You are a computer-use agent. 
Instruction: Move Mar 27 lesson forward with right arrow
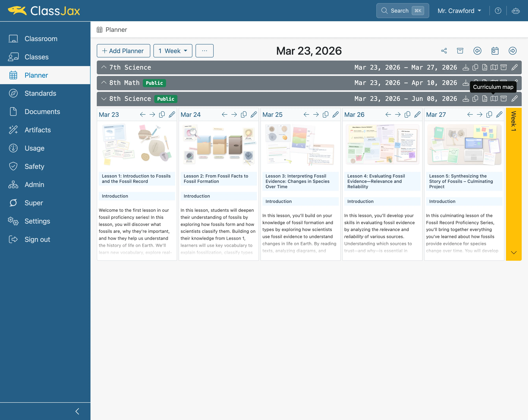(x=480, y=115)
